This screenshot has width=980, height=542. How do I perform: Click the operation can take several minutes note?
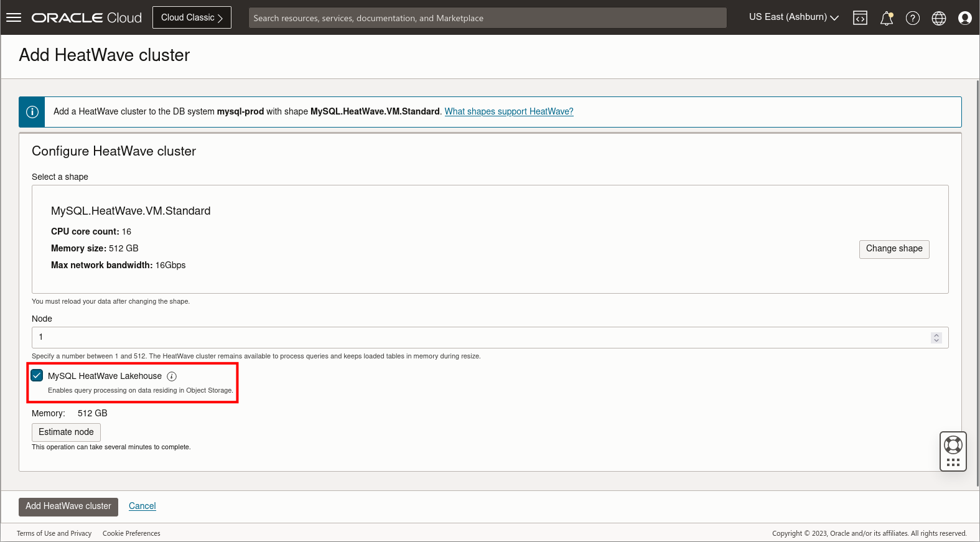[111, 447]
